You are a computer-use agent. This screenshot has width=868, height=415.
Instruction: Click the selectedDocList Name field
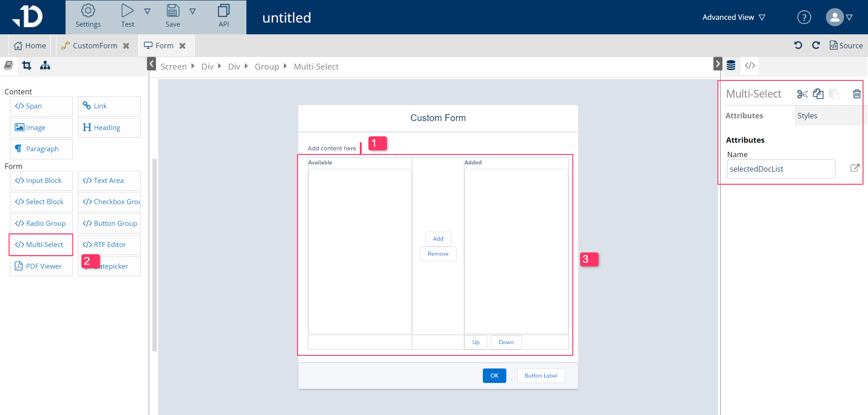[781, 169]
